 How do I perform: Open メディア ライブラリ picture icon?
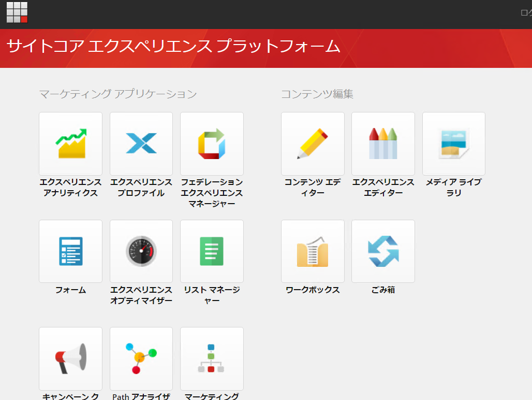[x=454, y=144]
